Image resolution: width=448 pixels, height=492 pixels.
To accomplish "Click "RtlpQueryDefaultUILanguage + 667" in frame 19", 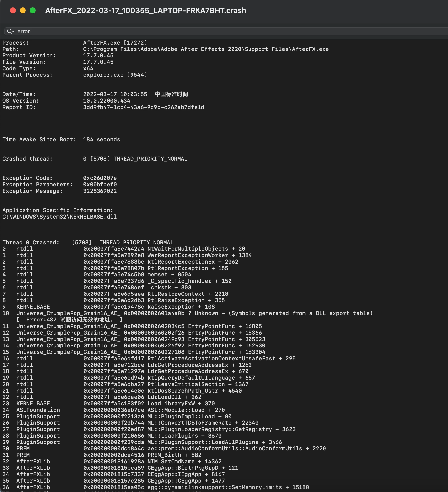I will (201, 378).
